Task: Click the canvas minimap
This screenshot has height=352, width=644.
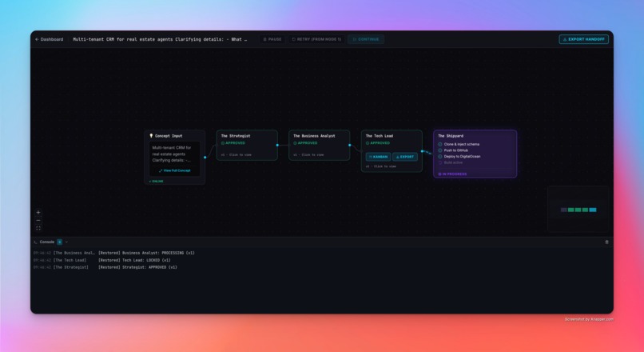Action: click(578, 210)
